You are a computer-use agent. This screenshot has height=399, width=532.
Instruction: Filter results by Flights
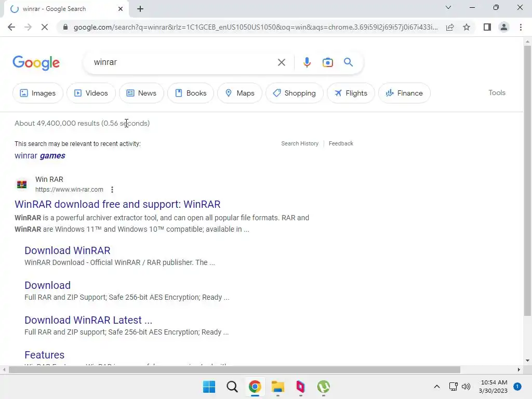pos(351,93)
